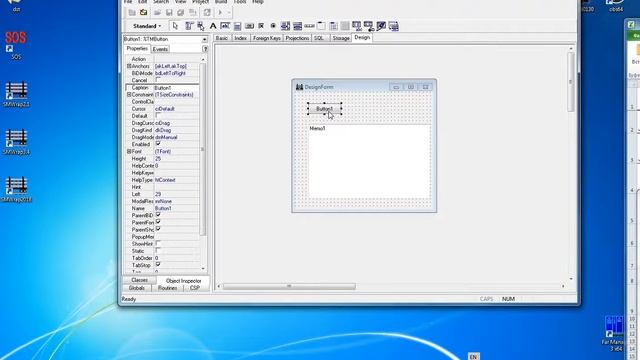640x360 pixels.
Task: Select the checkbox component in palette
Action: (261, 26)
